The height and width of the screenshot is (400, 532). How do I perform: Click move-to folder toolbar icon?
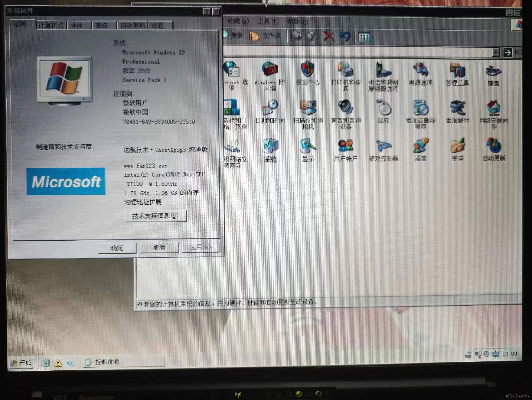point(296,37)
